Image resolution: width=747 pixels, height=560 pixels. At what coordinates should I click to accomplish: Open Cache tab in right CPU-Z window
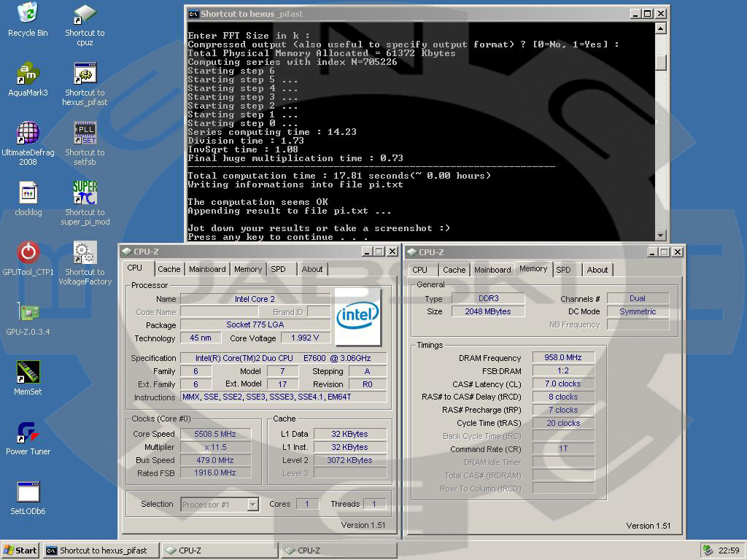click(454, 270)
